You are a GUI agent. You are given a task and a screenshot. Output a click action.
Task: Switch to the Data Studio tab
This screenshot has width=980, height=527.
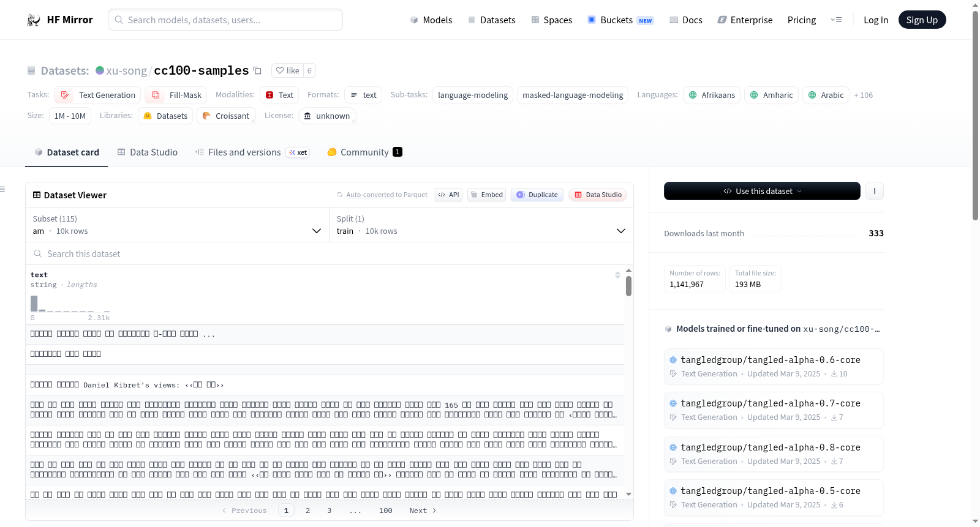coord(148,152)
